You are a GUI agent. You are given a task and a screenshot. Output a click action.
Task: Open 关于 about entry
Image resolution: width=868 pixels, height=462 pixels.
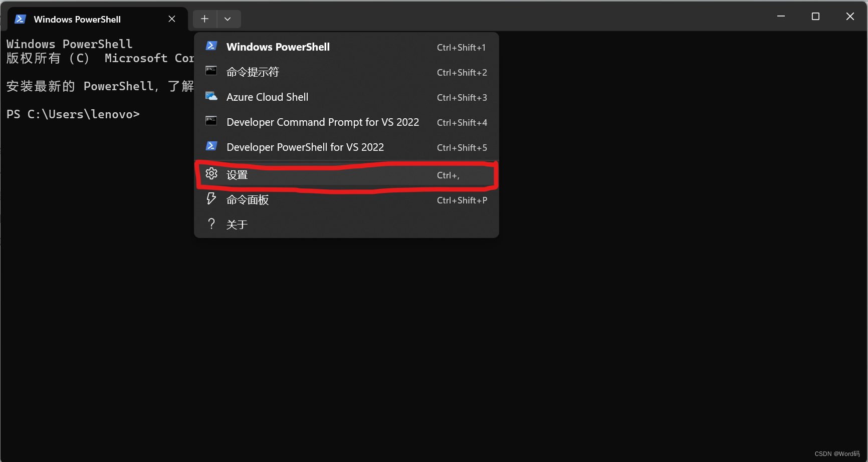(x=346, y=224)
